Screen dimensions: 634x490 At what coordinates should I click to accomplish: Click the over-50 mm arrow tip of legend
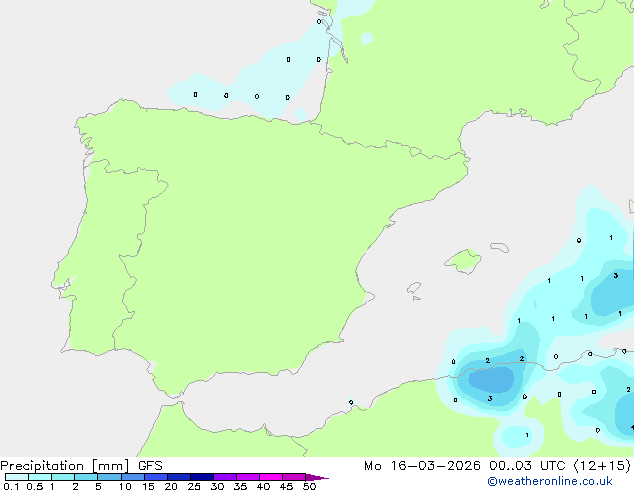[x=317, y=477]
